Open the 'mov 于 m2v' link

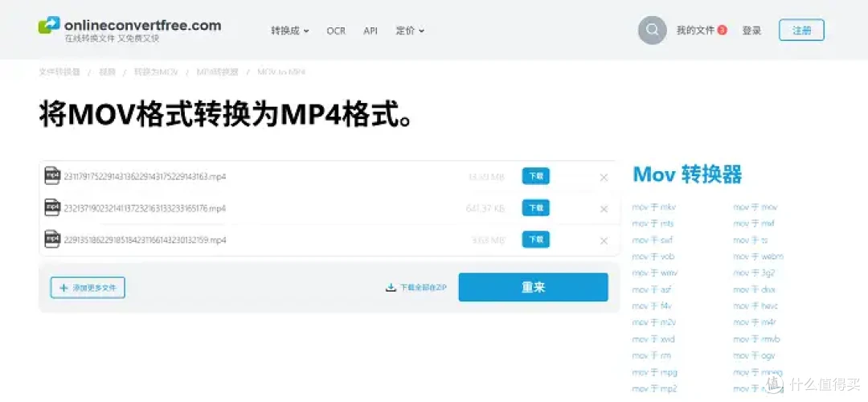coord(653,322)
